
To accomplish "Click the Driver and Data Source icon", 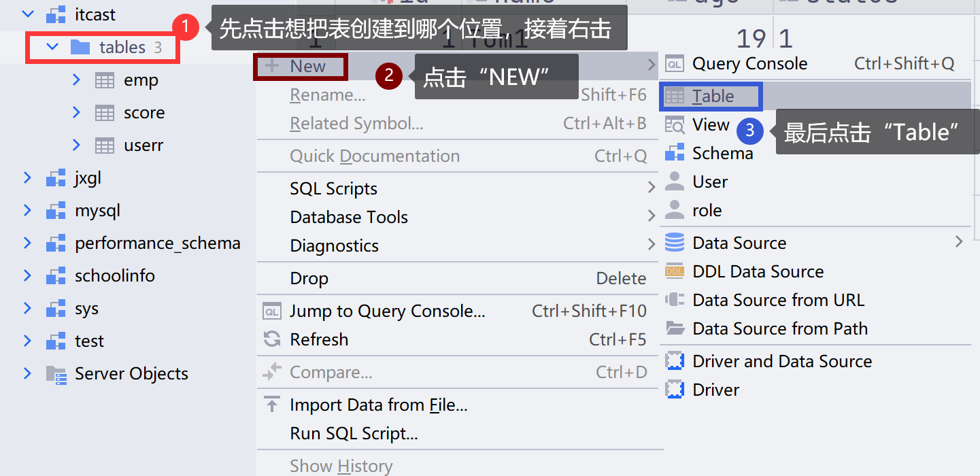I will pyautogui.click(x=675, y=361).
